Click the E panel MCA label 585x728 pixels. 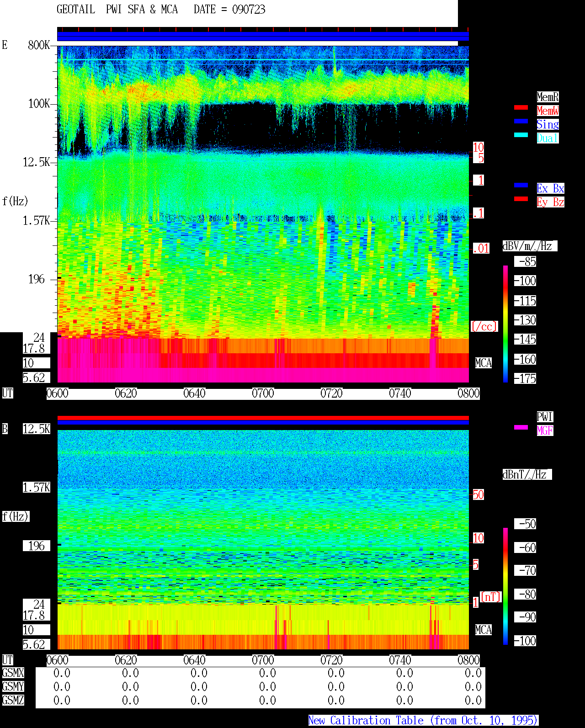[483, 363]
